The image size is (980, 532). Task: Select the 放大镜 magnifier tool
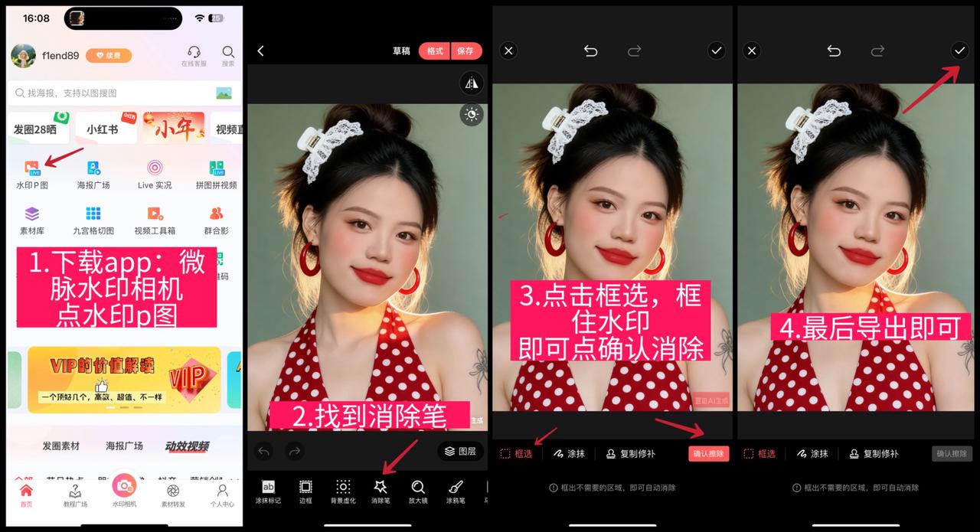(418, 491)
